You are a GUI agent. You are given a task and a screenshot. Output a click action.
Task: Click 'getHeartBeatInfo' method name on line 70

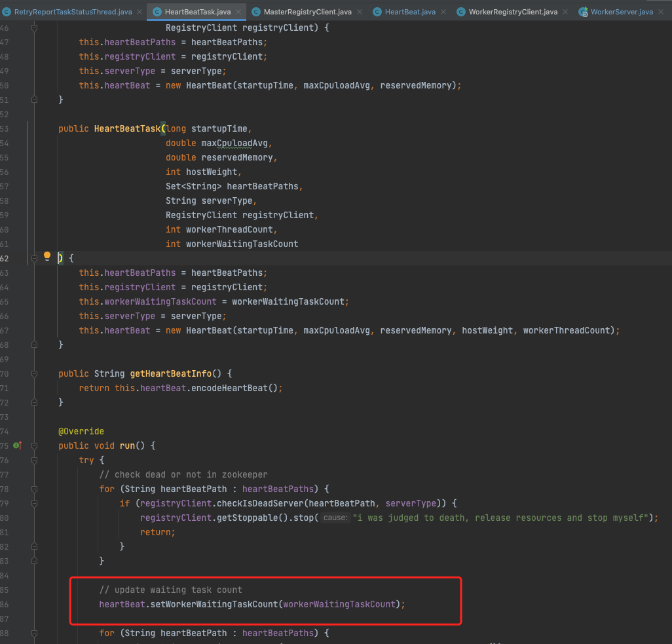(x=170, y=374)
